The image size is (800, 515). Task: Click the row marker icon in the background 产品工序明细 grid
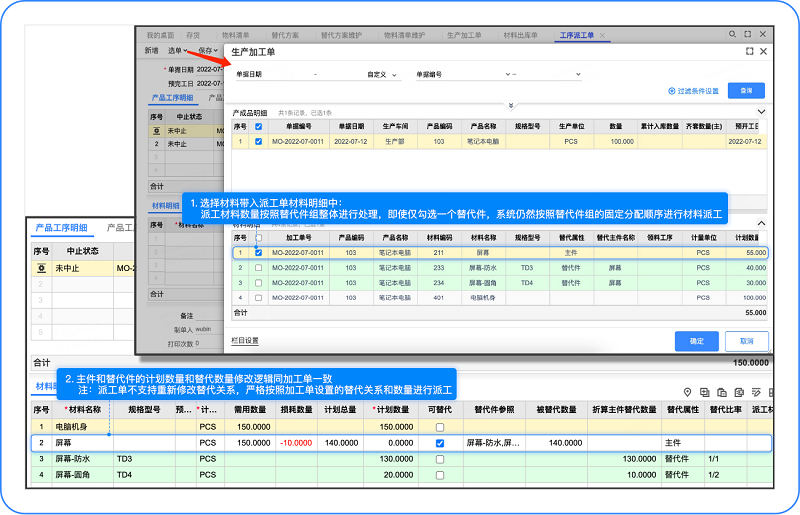(157, 131)
